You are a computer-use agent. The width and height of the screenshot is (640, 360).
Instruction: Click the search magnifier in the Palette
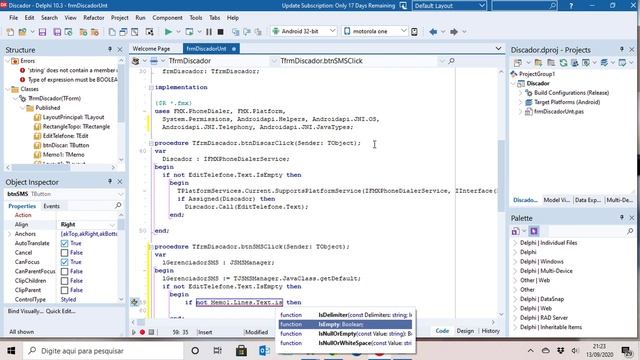click(x=630, y=231)
